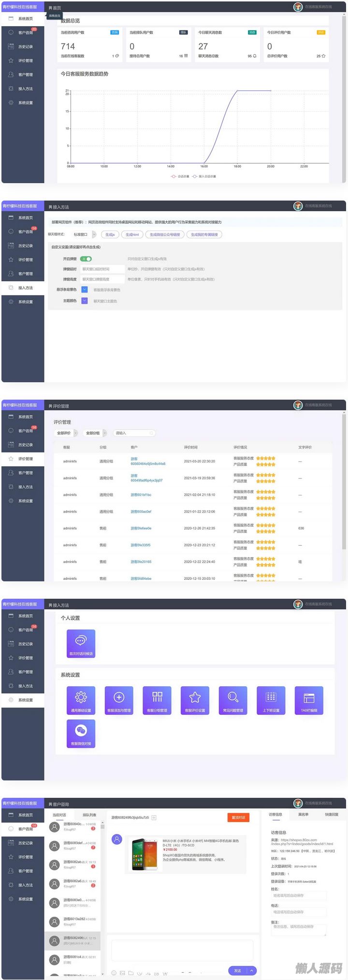Click orange button in chat header
The height and width of the screenshot is (980, 348).
pyautogui.click(x=238, y=818)
